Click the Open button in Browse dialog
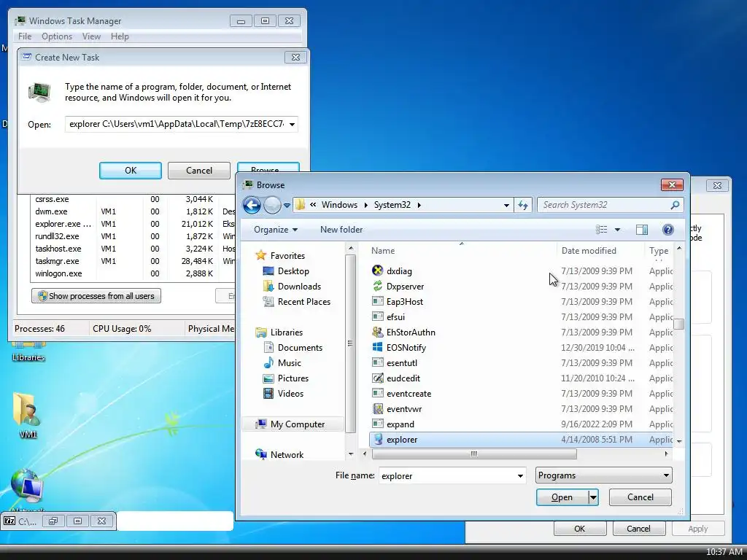 coord(562,497)
